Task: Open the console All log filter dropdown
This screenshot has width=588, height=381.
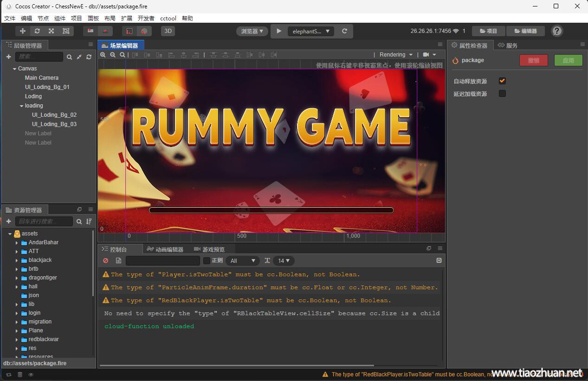Action: 242,261
